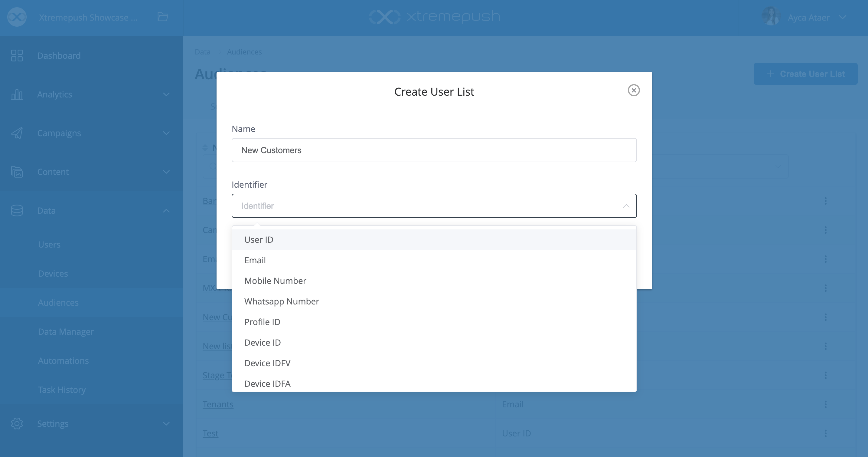Click the Content images icon
868x457 pixels.
(17, 172)
